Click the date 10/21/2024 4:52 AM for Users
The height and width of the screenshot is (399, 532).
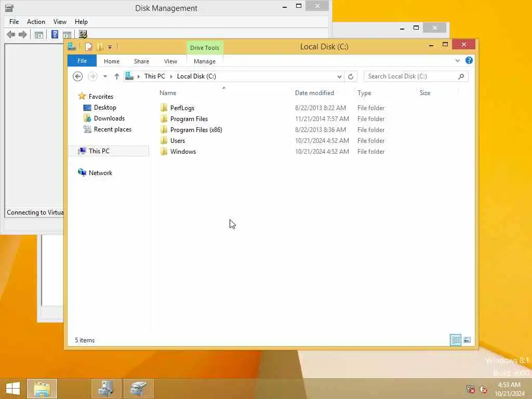click(322, 140)
